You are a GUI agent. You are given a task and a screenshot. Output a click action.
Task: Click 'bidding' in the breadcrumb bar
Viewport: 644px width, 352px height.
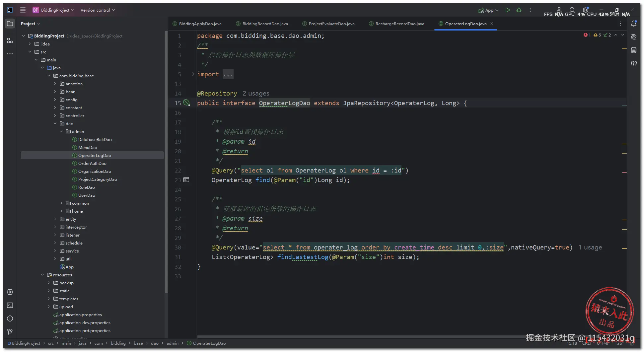click(118, 343)
